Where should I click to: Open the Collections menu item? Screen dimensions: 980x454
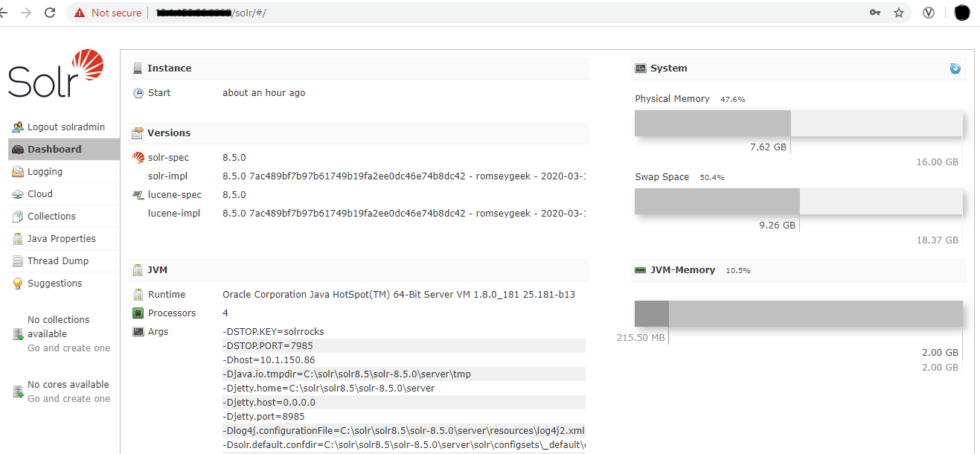point(51,217)
